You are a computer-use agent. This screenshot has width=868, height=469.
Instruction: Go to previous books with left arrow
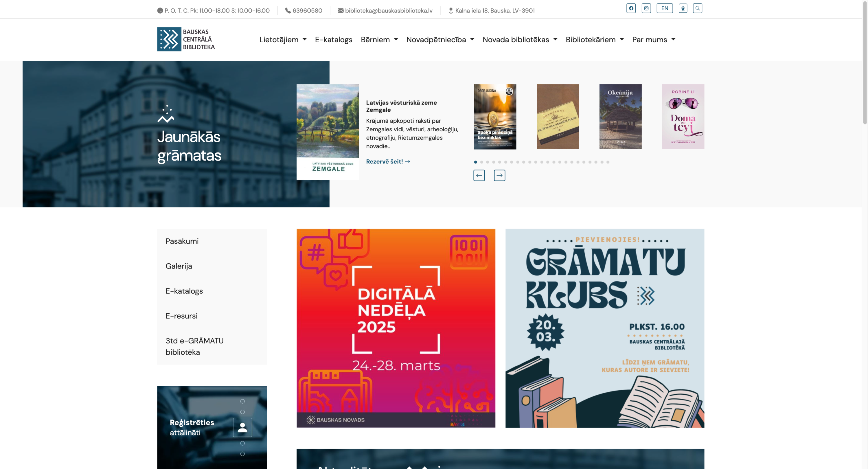[479, 175]
